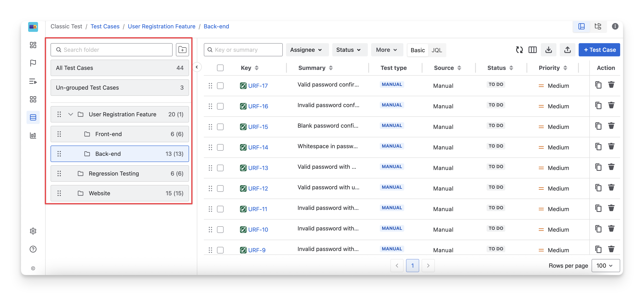This screenshot has width=644, height=296.
Task: Click the + Test Case button
Action: pyautogui.click(x=599, y=50)
